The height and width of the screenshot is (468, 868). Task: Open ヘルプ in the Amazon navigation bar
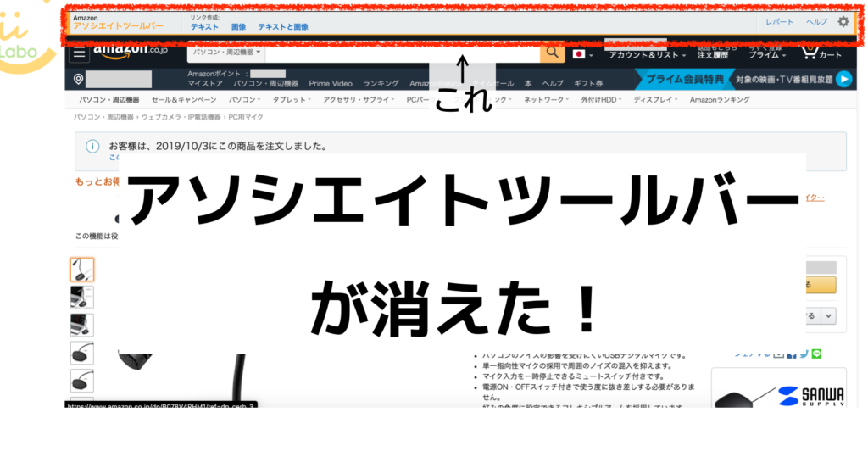tap(553, 84)
